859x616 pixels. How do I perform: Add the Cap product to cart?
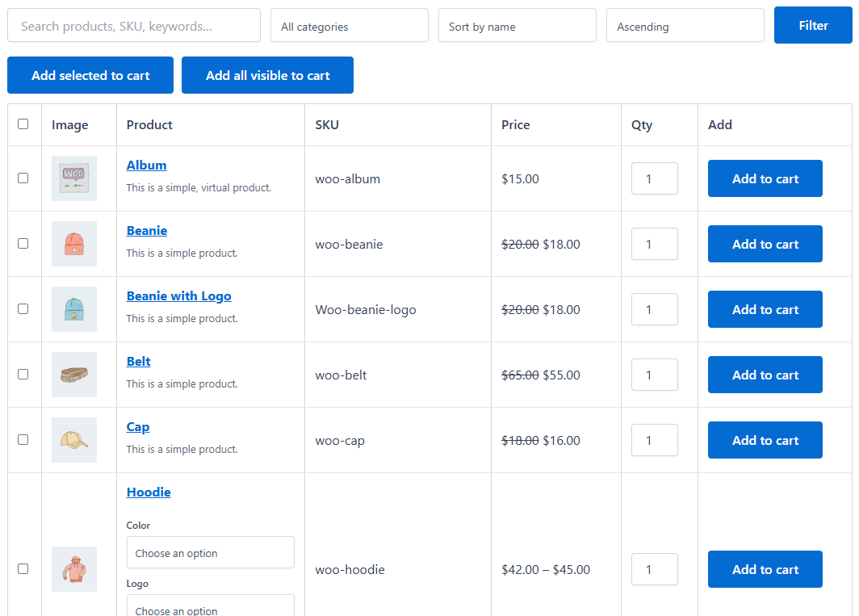click(765, 440)
